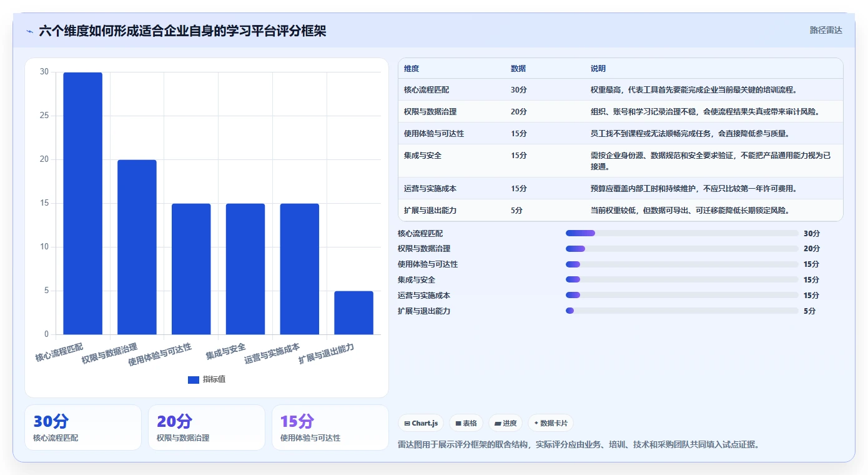The height and width of the screenshot is (475, 868).
Task: Click the 扩展与退出能力 x-axis label
Action: (x=327, y=354)
